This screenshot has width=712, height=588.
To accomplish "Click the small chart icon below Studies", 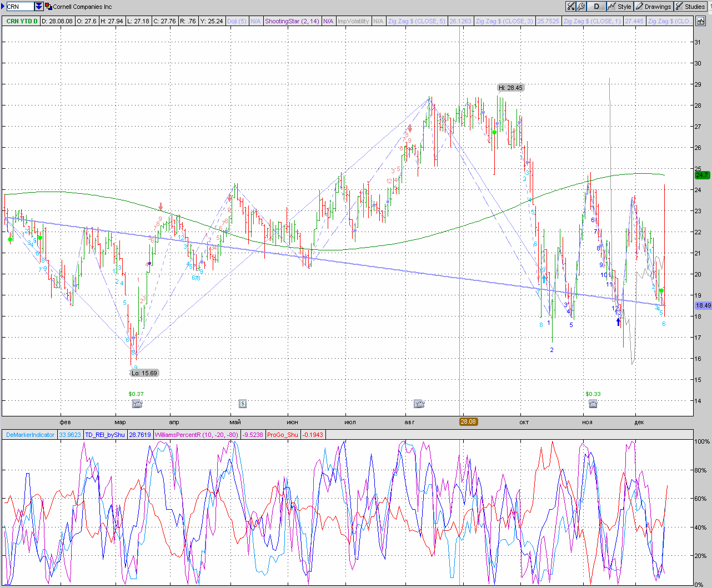I will [x=700, y=21].
